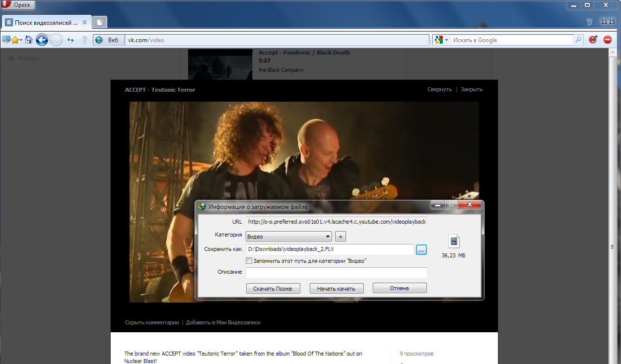Click the 9 просмотров view count
This screenshot has width=621, height=364.
[x=417, y=354]
